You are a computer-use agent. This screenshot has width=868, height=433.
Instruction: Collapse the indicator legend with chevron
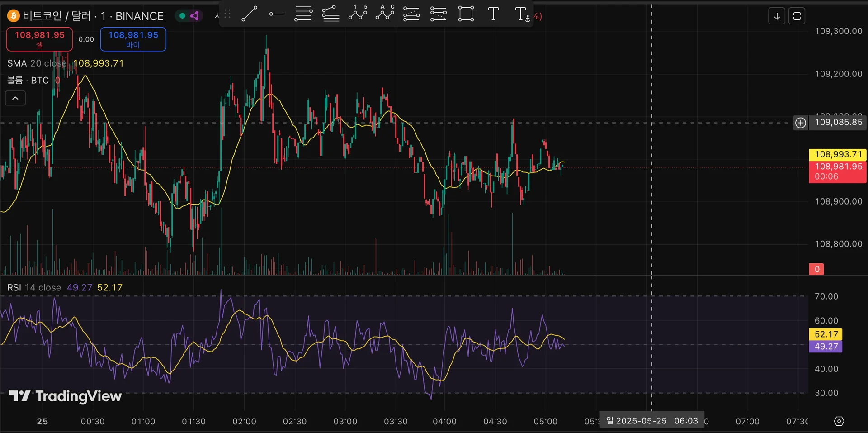pos(15,98)
